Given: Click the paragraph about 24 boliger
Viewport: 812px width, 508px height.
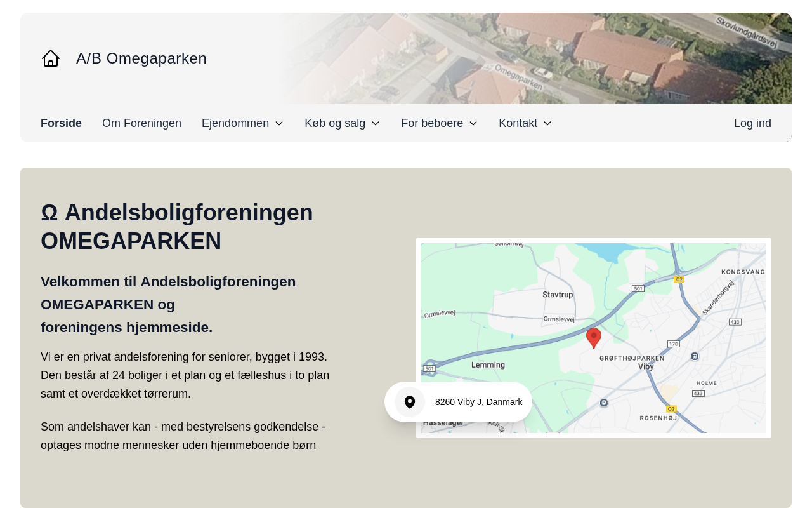Looking at the screenshot, I should tap(185, 375).
